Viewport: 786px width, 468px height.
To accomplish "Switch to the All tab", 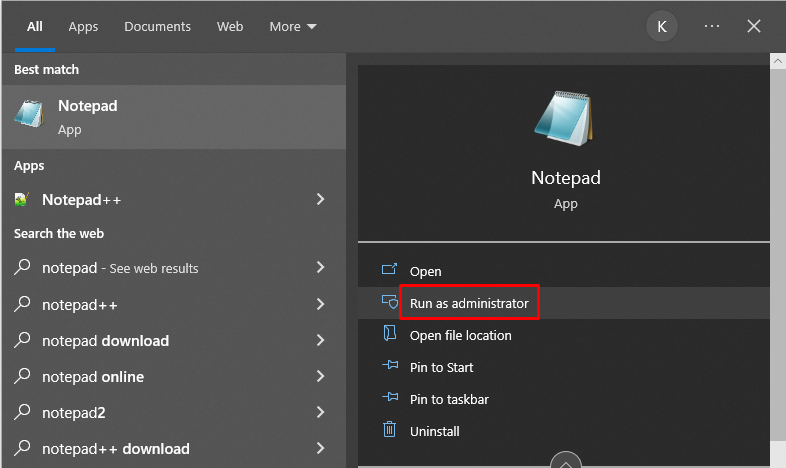I will click(35, 27).
